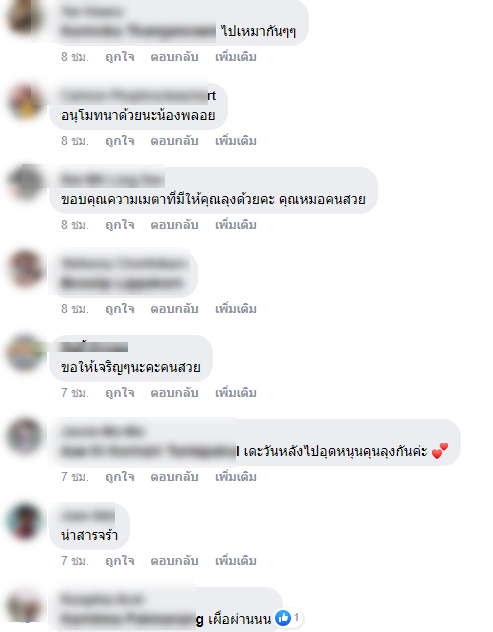The height and width of the screenshot is (632, 493).
Task: Like the comment with hearts emoji
Action: click(120, 477)
